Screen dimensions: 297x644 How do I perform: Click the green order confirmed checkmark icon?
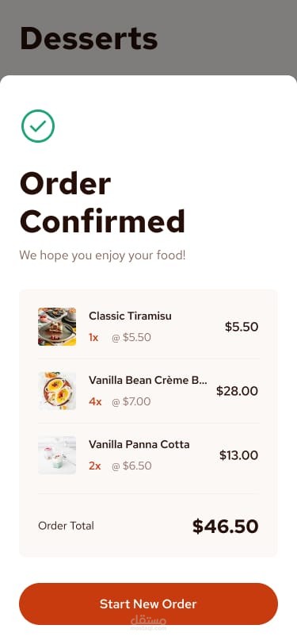tap(38, 126)
